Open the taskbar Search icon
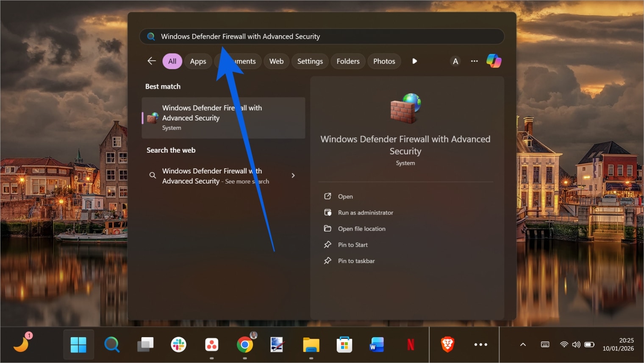Viewport: 644px width, 363px height. click(112, 344)
